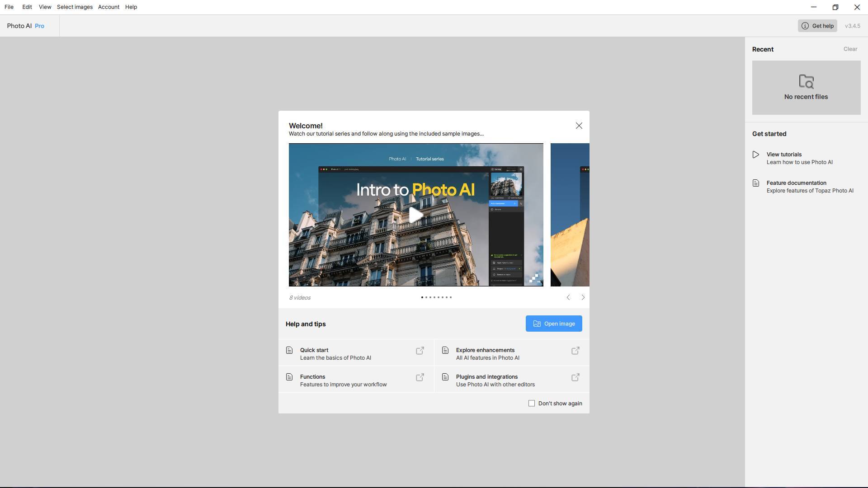Open Quick start help article

coord(356,353)
